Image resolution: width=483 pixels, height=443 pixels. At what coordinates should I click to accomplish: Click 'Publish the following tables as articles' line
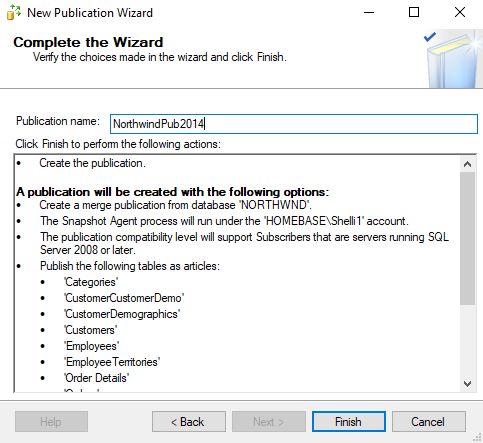(x=130, y=266)
